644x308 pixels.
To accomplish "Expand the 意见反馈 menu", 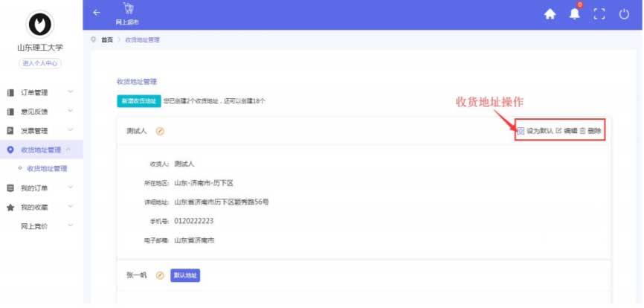I will [x=41, y=112].
